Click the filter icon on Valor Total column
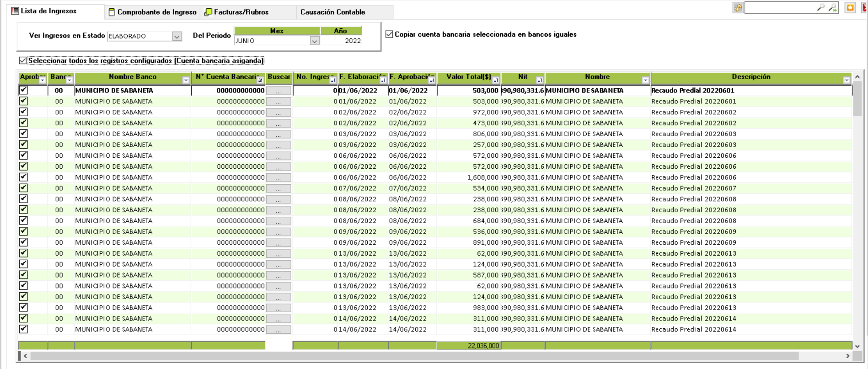This screenshot has height=369, width=868. pos(495,80)
